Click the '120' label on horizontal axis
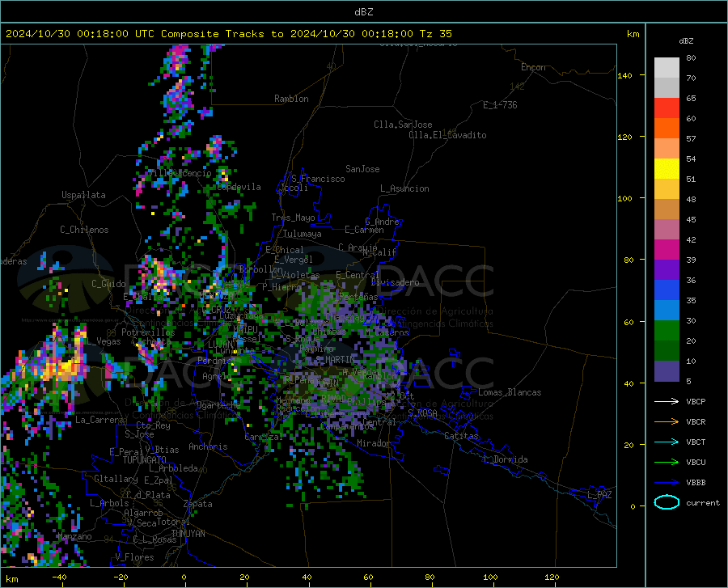The height and width of the screenshot is (588, 728). pos(552,577)
